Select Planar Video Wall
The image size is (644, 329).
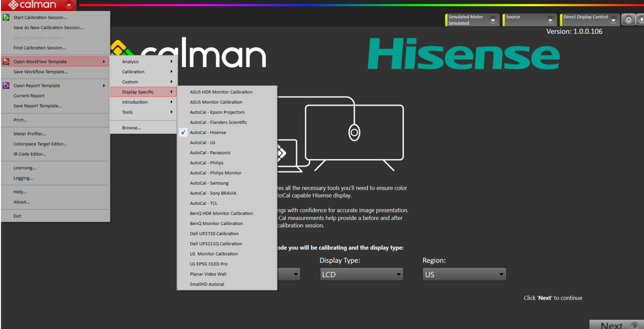click(227, 274)
